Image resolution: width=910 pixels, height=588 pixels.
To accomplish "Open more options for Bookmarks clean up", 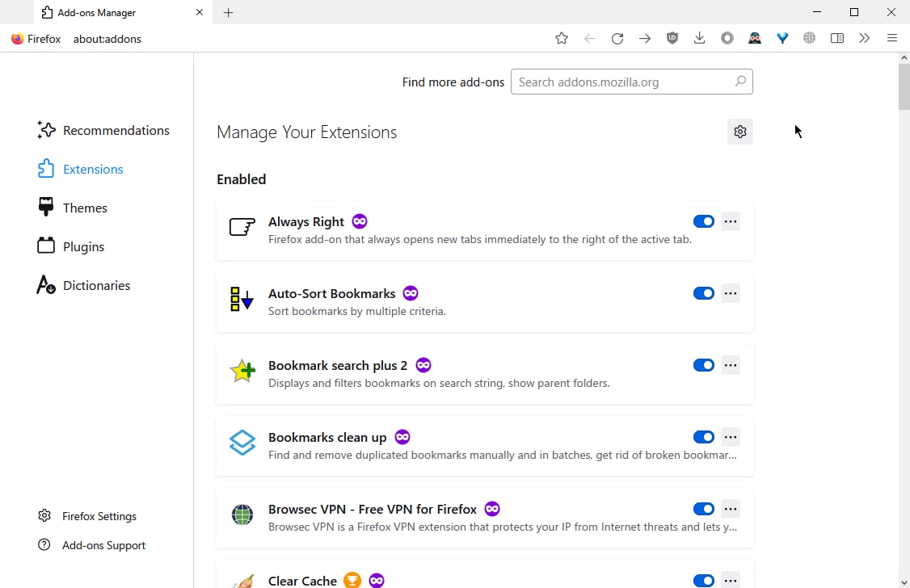I will 731,437.
